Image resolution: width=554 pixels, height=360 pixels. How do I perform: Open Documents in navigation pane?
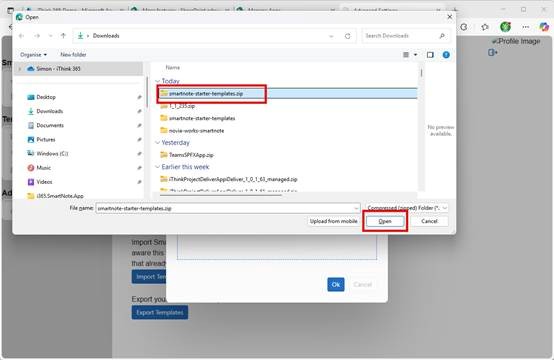pos(50,125)
